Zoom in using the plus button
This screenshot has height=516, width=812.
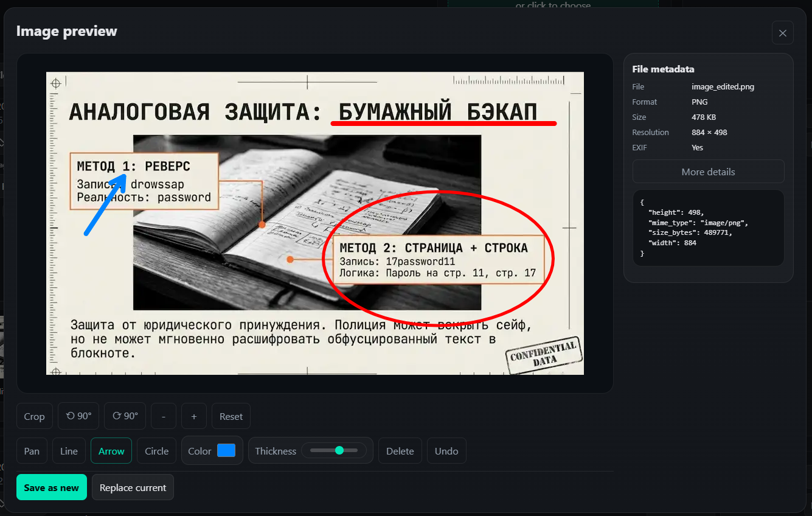coord(193,416)
